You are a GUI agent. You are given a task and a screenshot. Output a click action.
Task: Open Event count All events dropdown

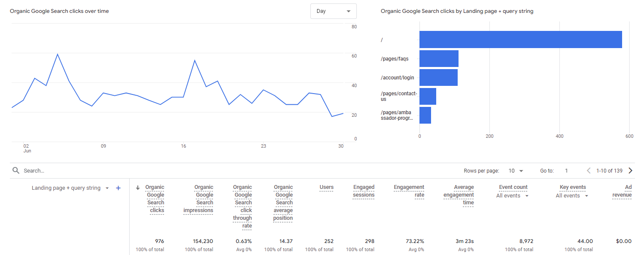click(x=512, y=196)
